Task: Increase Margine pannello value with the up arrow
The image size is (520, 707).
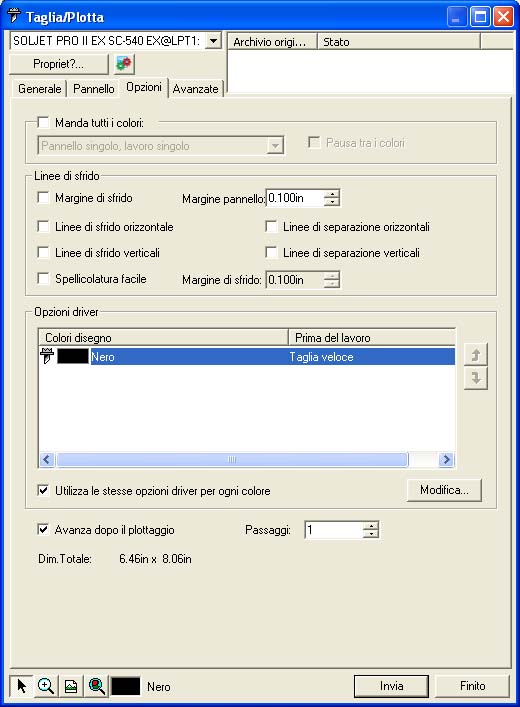Action: click(x=332, y=193)
